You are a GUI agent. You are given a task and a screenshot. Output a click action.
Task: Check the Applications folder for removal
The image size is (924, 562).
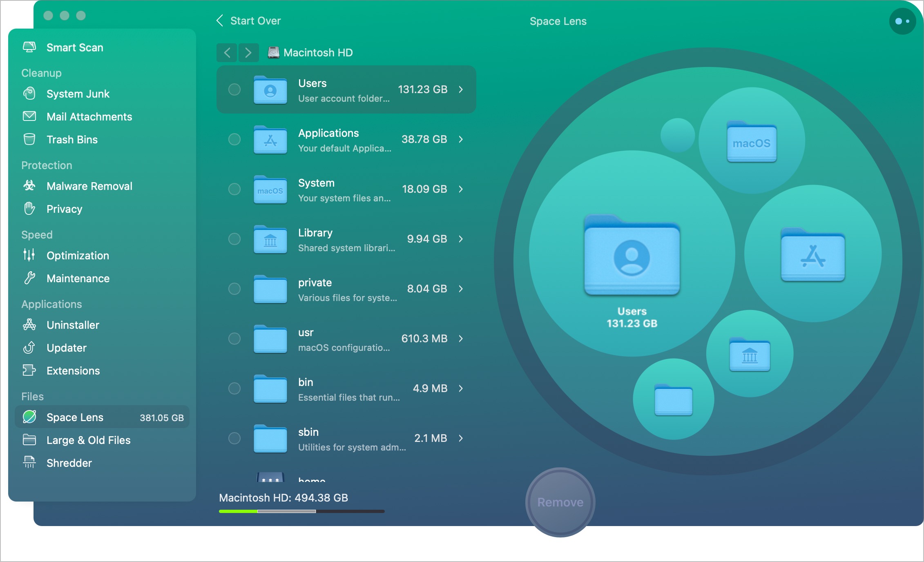point(234,139)
